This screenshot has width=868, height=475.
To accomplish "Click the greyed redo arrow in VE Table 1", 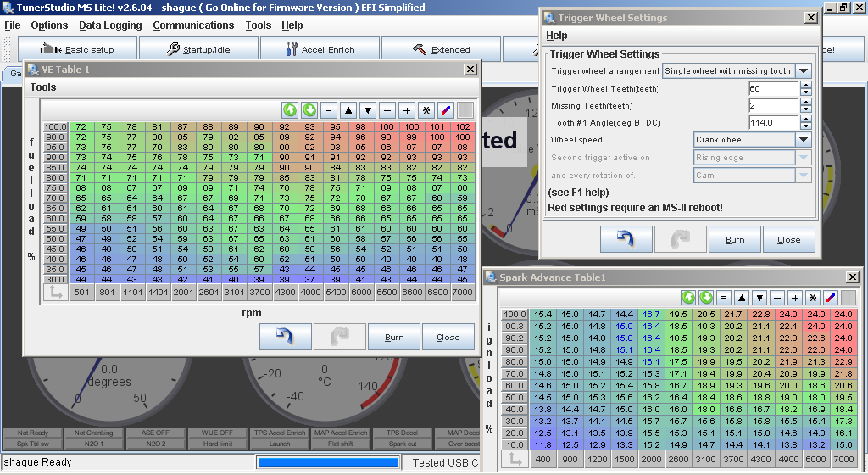I will point(340,337).
